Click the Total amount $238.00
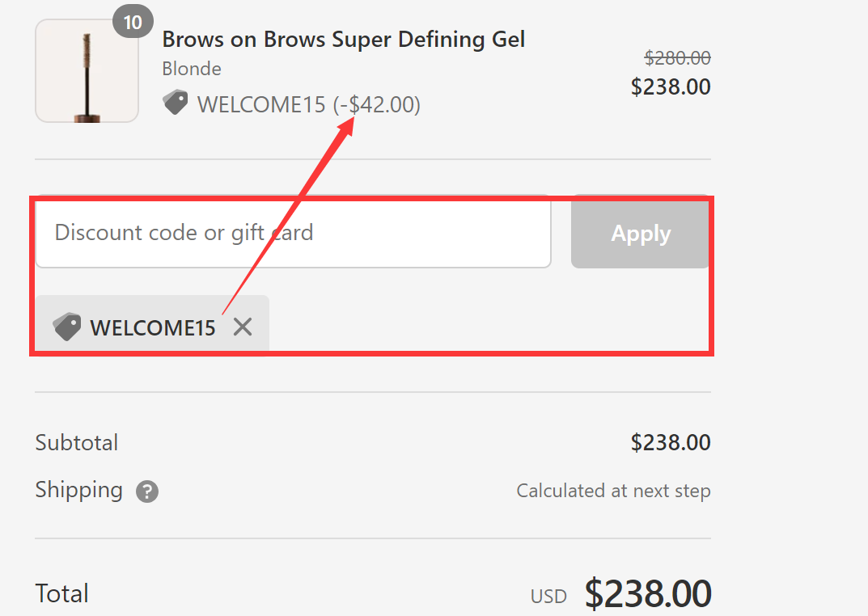This screenshot has width=868, height=616. pyautogui.click(x=648, y=593)
